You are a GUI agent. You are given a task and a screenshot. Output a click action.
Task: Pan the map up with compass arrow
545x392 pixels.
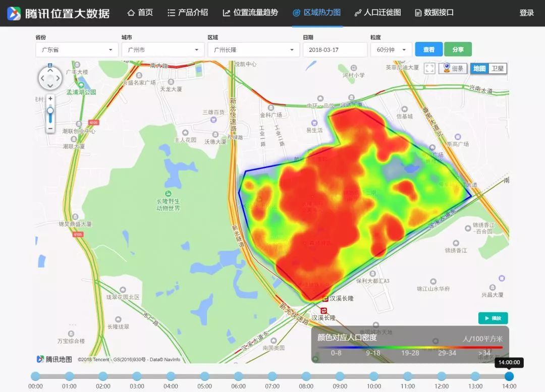pos(50,70)
